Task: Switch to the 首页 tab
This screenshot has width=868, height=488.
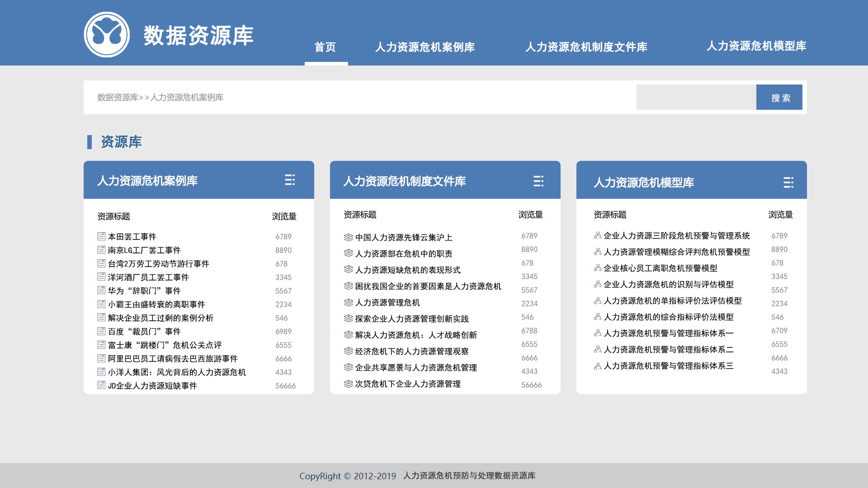Action: 325,47
